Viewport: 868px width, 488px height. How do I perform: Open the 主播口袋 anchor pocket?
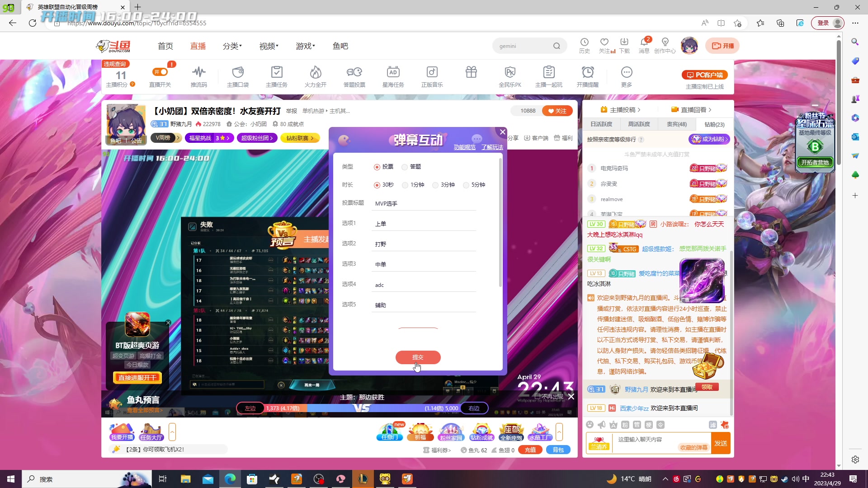pyautogui.click(x=238, y=76)
